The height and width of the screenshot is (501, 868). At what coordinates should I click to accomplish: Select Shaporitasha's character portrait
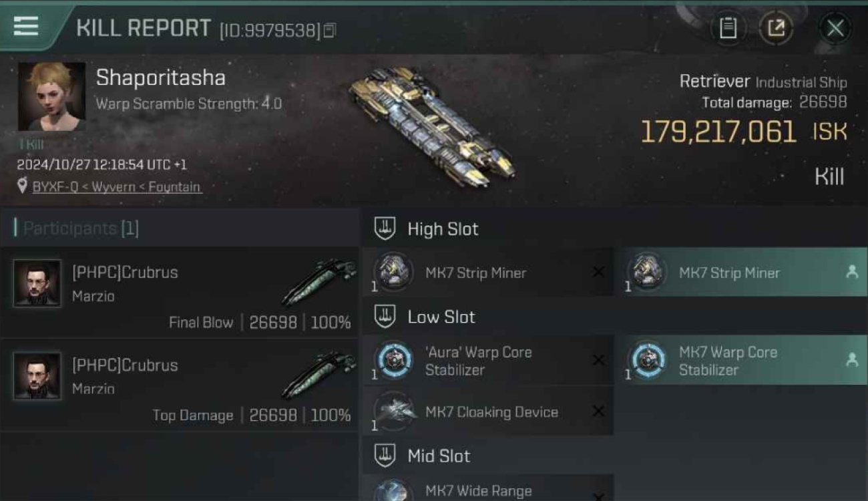51,97
